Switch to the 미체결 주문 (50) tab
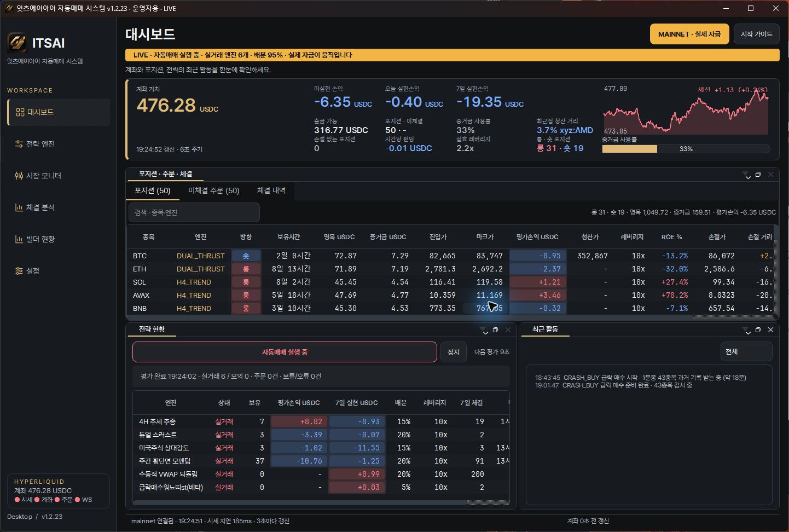This screenshot has width=789, height=532. [x=214, y=190]
